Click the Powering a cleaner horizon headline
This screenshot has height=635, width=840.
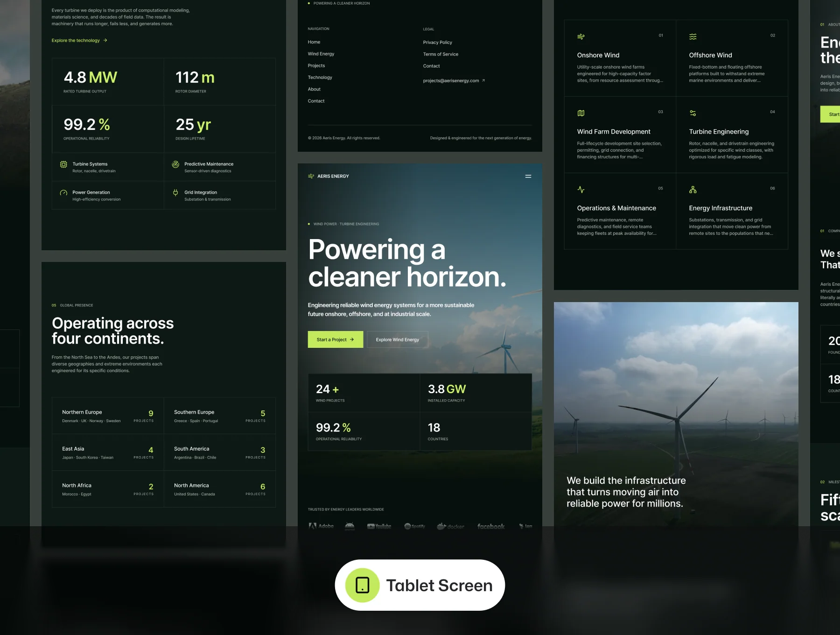tap(407, 263)
